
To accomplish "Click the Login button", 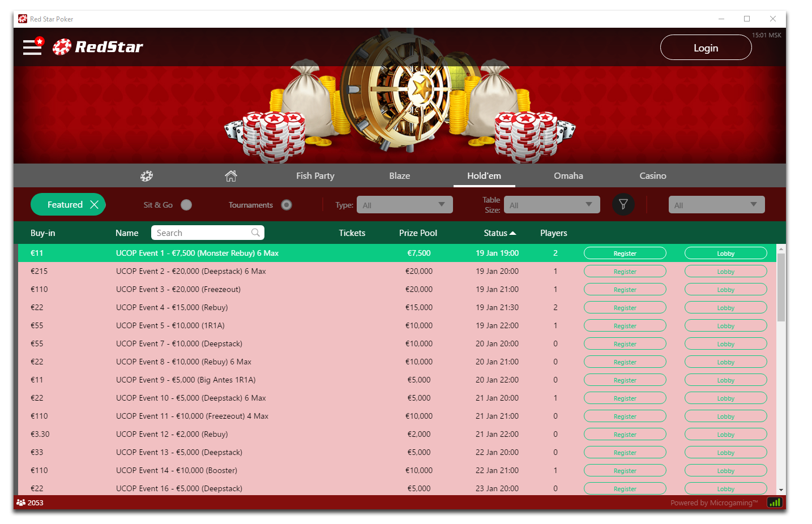I will click(x=706, y=48).
